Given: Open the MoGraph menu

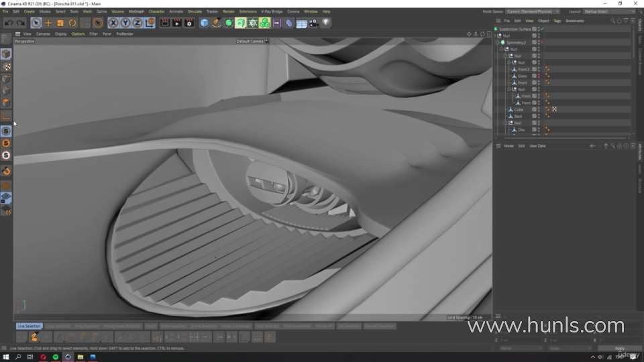Looking at the screenshot, I should click(136, 11).
